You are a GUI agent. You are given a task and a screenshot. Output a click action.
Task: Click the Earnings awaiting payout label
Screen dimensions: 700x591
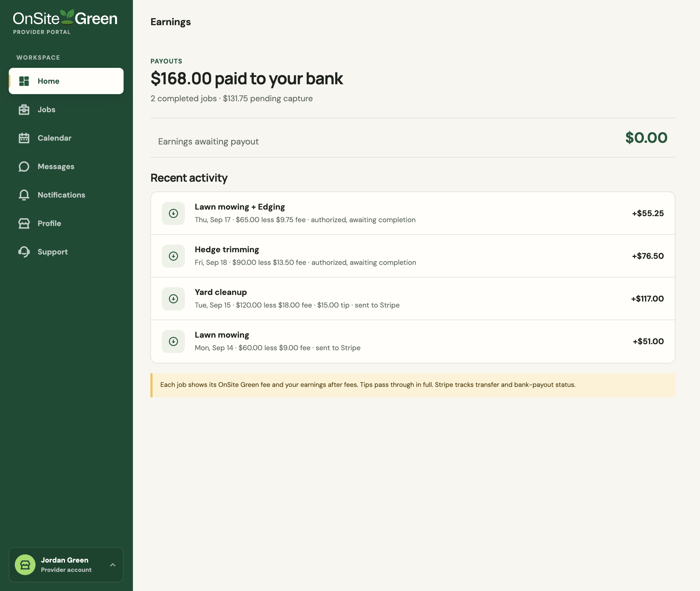(208, 141)
